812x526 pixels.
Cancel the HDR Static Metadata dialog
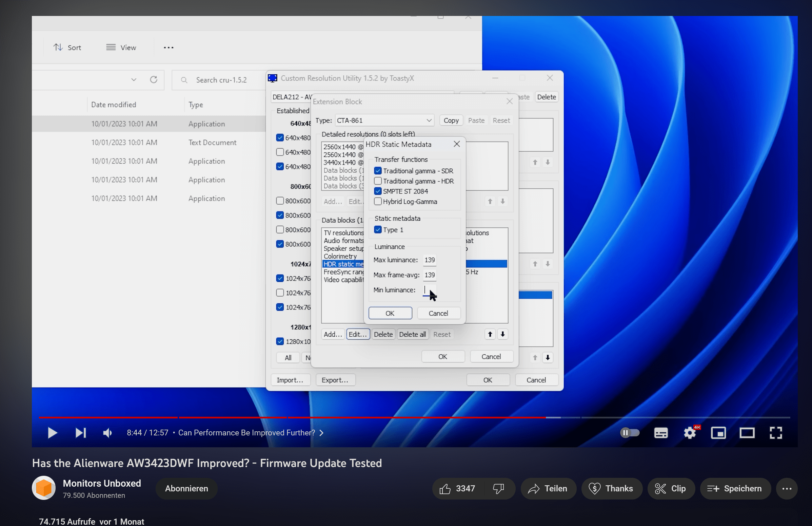pos(438,313)
